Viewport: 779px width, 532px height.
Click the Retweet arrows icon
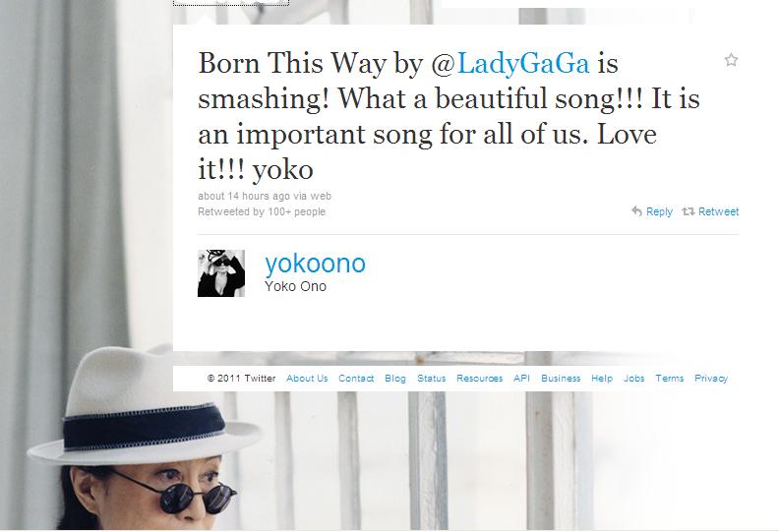click(689, 211)
